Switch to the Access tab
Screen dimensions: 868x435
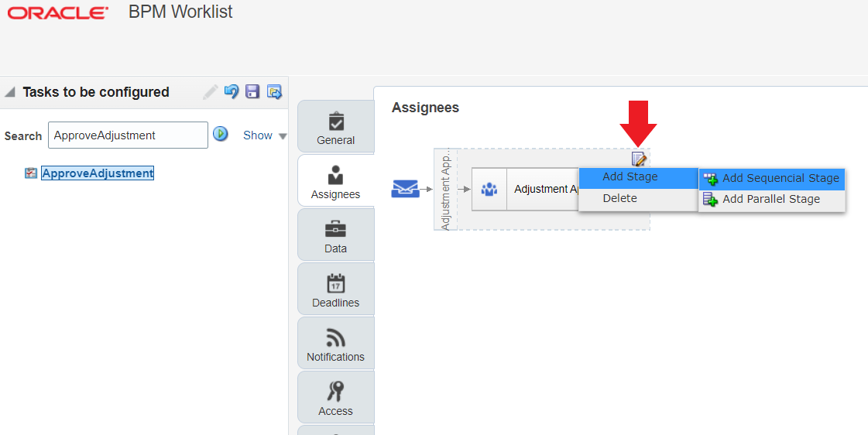click(x=336, y=397)
